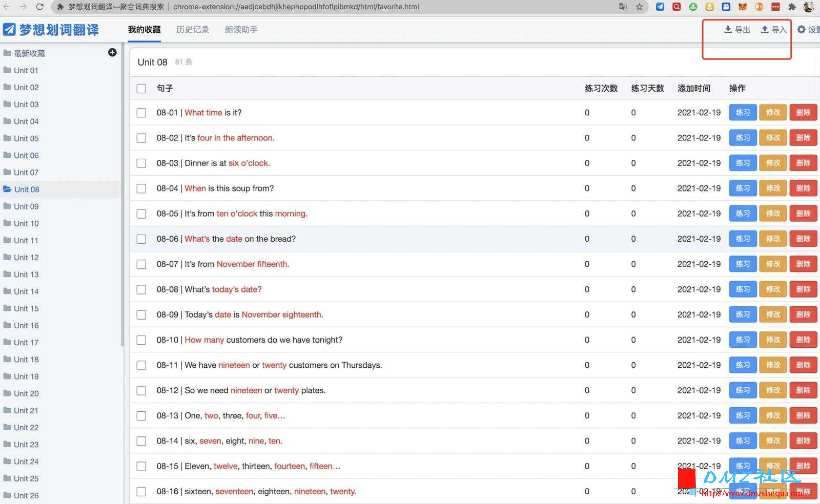Select the Unit 08 folder
The width and height of the screenshot is (820, 504).
click(x=60, y=189)
